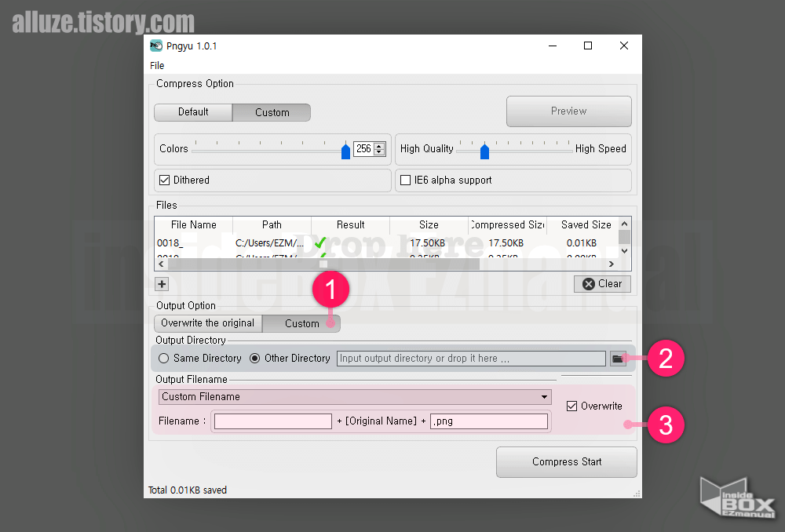Click the Result column header
The image size is (785, 532).
(350, 224)
